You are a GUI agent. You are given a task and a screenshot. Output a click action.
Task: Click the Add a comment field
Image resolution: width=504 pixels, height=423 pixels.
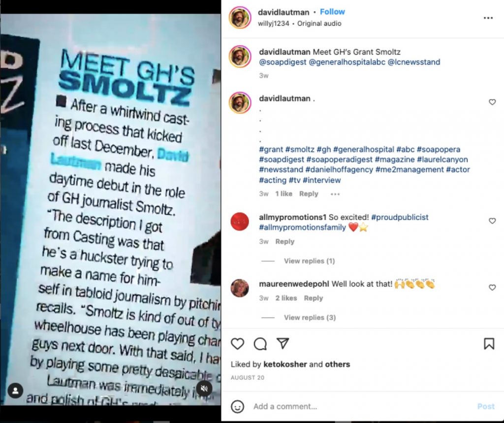pos(354,406)
